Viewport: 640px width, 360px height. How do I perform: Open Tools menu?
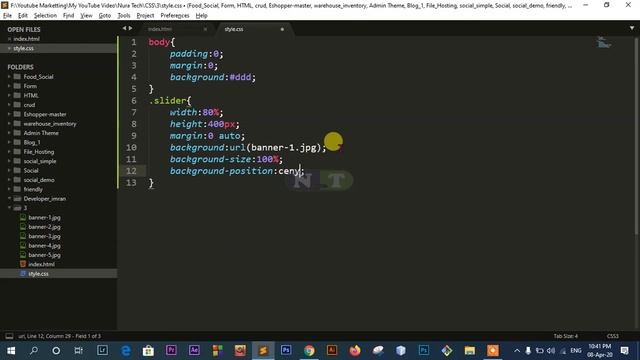[x=124, y=16]
